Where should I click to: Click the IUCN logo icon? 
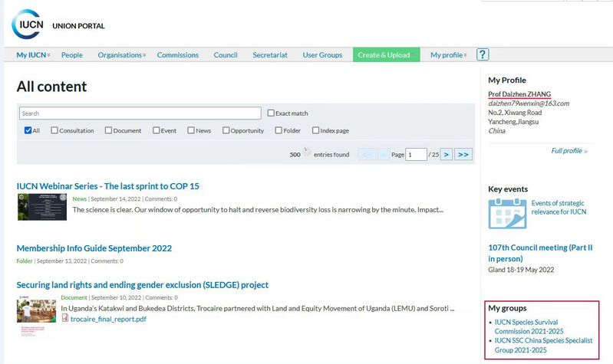tap(28, 25)
